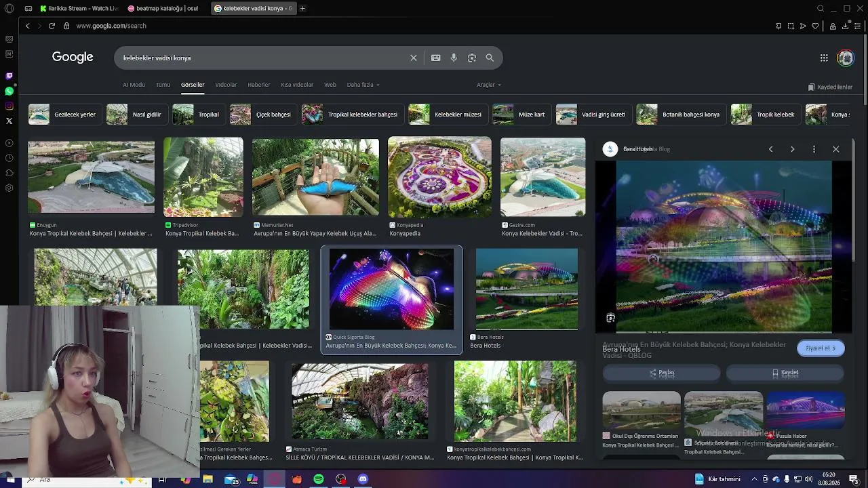Go to the Kısa videolar tab
The width and height of the screenshot is (868, 488).
pyautogui.click(x=297, y=85)
